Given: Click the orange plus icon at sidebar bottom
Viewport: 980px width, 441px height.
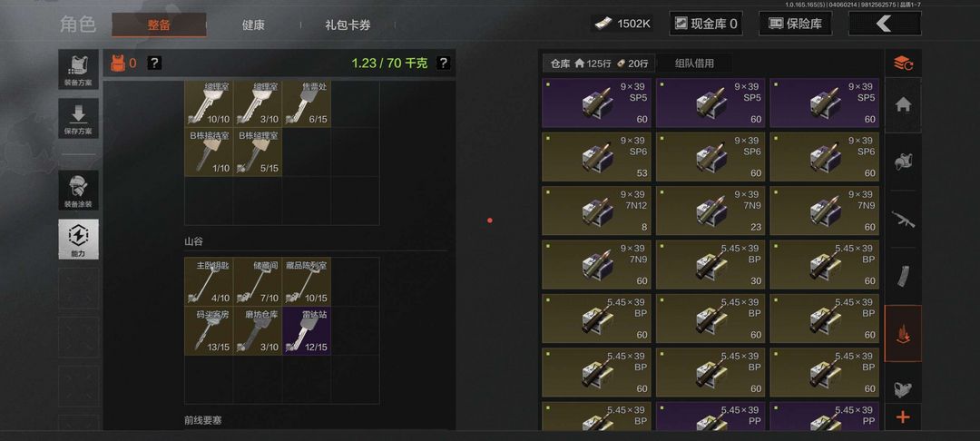Looking at the screenshot, I should tap(903, 417).
